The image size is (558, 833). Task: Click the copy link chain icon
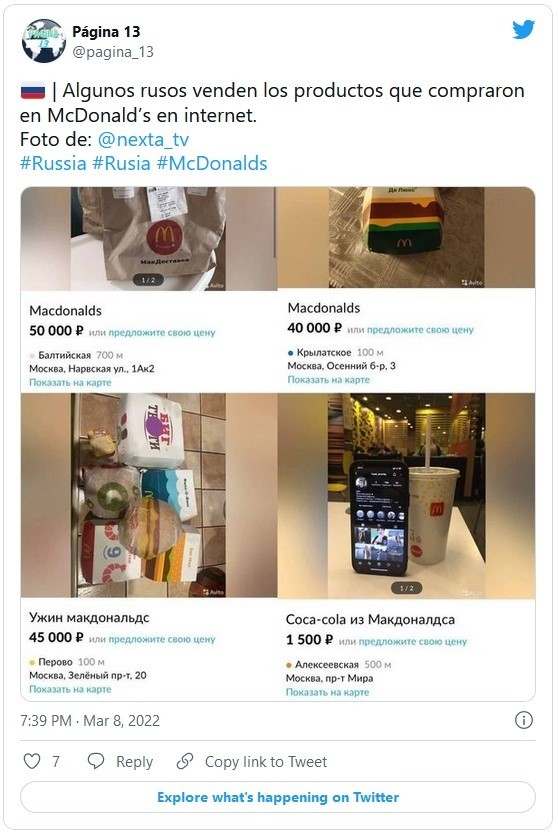pyautogui.click(x=185, y=761)
